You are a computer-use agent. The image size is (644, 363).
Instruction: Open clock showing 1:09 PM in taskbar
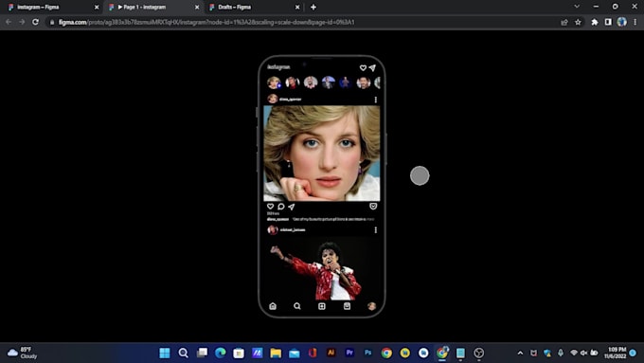(615, 353)
